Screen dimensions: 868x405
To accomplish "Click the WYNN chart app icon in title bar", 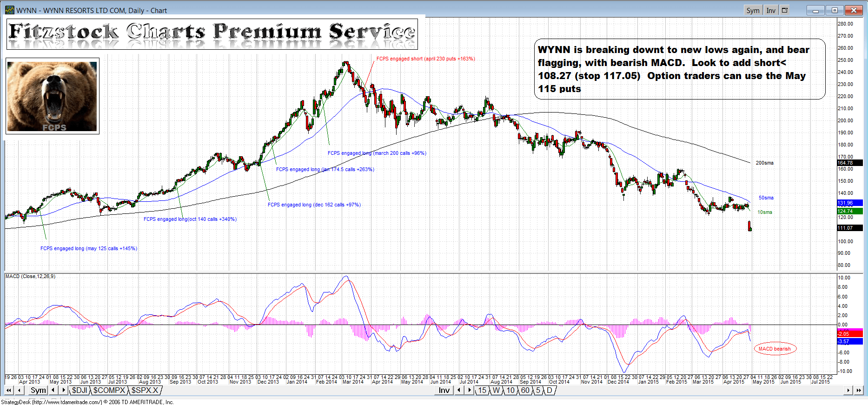I will pyautogui.click(x=9, y=10).
